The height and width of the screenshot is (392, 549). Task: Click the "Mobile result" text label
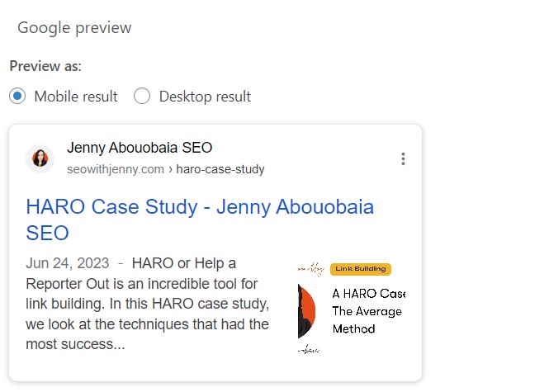[x=76, y=97]
